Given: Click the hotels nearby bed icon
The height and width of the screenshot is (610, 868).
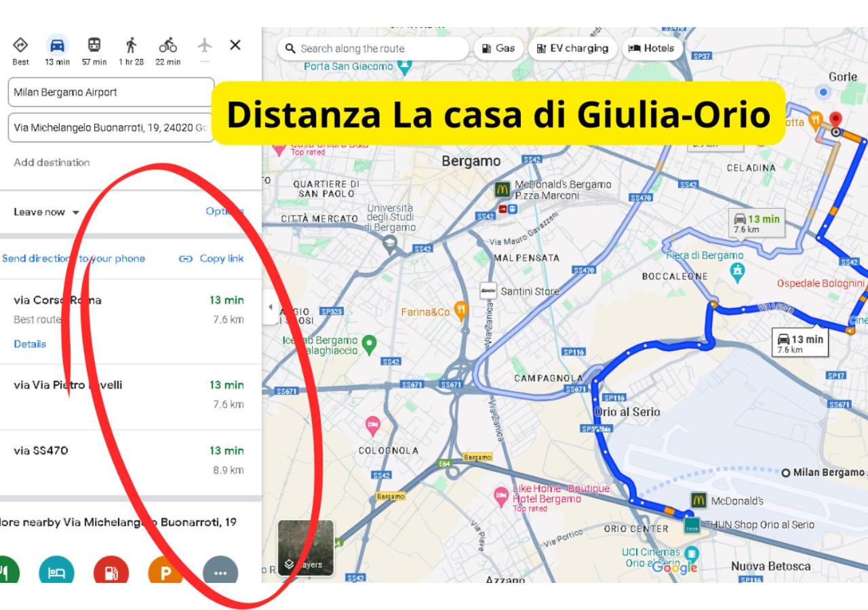Looking at the screenshot, I should coord(56,571).
